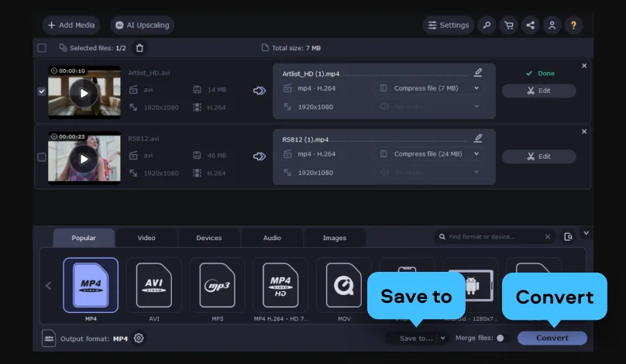Open the shopping cart icon
Screen dimensions: 626x364
tap(508, 25)
